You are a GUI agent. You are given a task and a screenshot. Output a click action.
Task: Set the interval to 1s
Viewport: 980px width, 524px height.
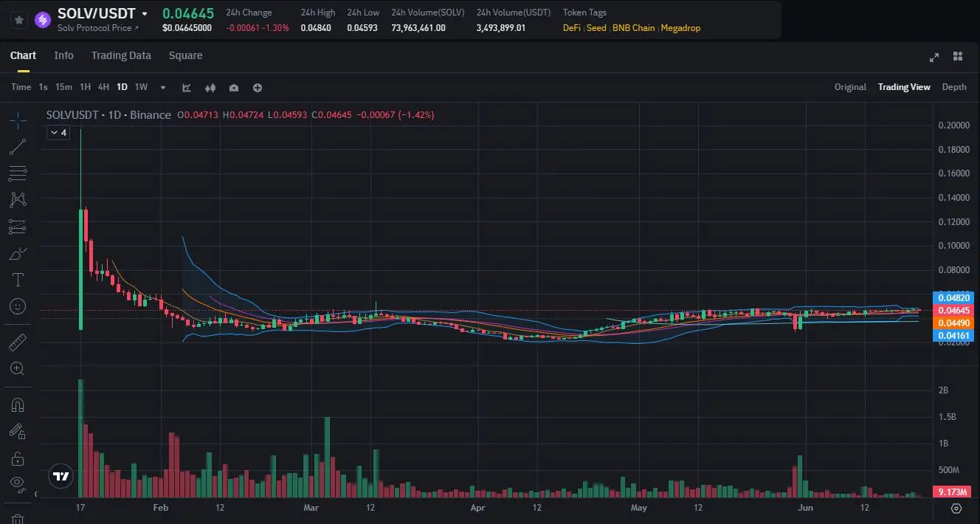[x=43, y=87]
